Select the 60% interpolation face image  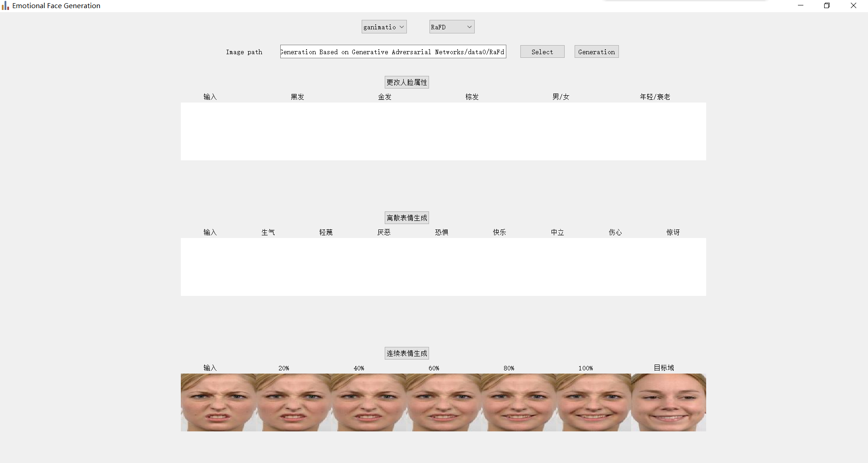coord(443,402)
